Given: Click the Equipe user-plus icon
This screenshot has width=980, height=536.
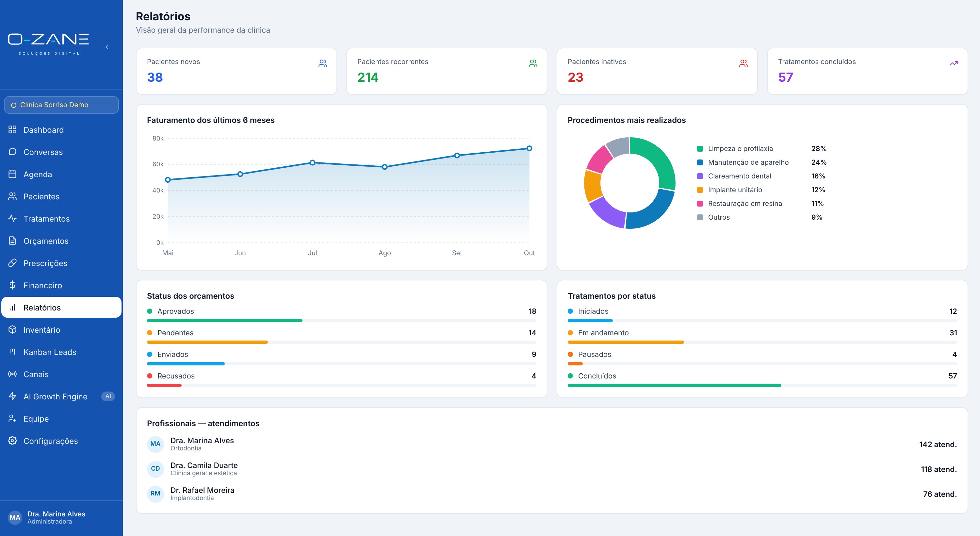Looking at the screenshot, I should tap(12, 419).
